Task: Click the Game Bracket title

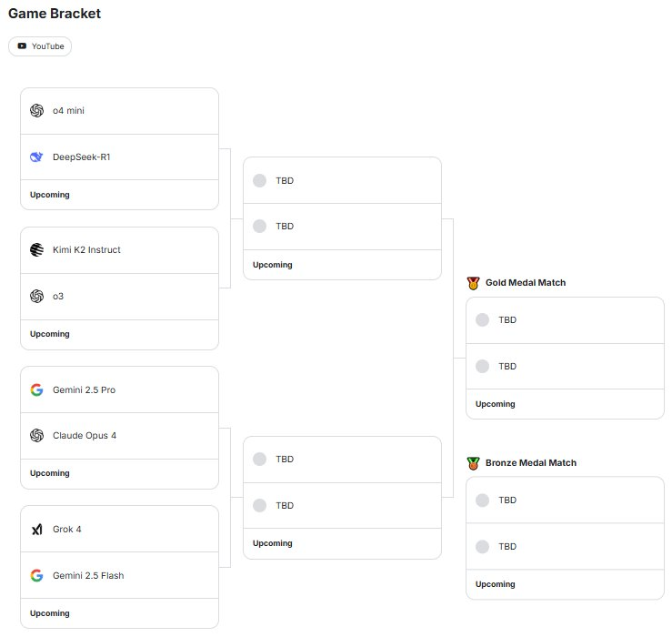Action: tap(55, 15)
